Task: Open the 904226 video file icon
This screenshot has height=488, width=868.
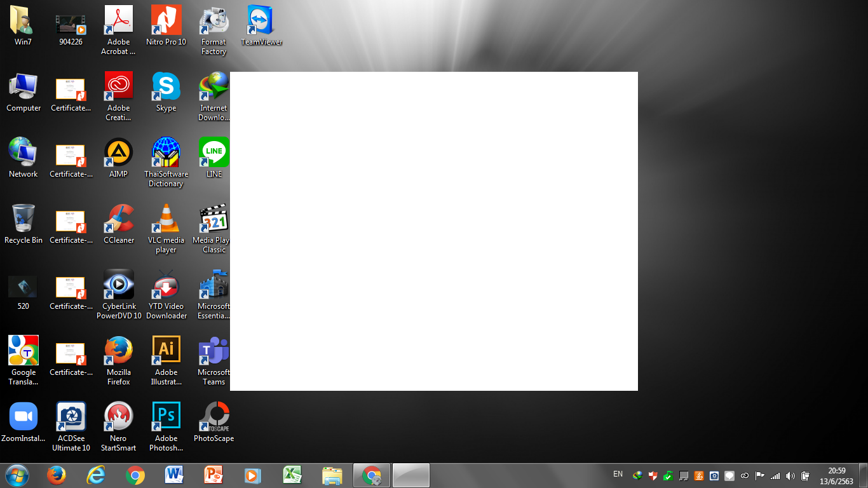Action: click(71, 26)
